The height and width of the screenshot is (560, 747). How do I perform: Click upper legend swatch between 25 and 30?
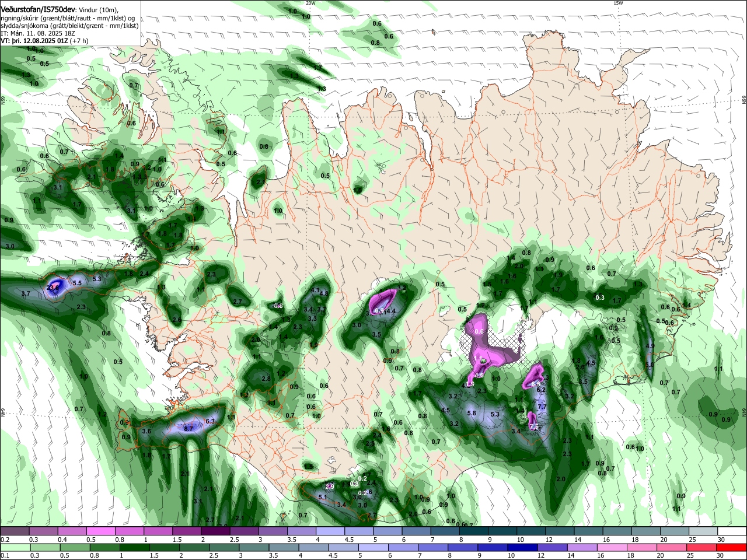pos(703,531)
